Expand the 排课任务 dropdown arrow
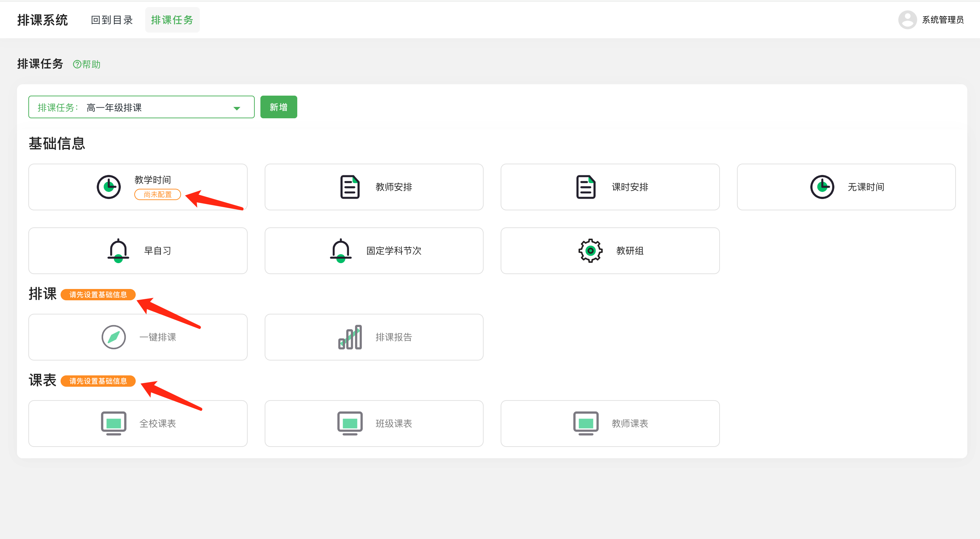 coord(237,107)
